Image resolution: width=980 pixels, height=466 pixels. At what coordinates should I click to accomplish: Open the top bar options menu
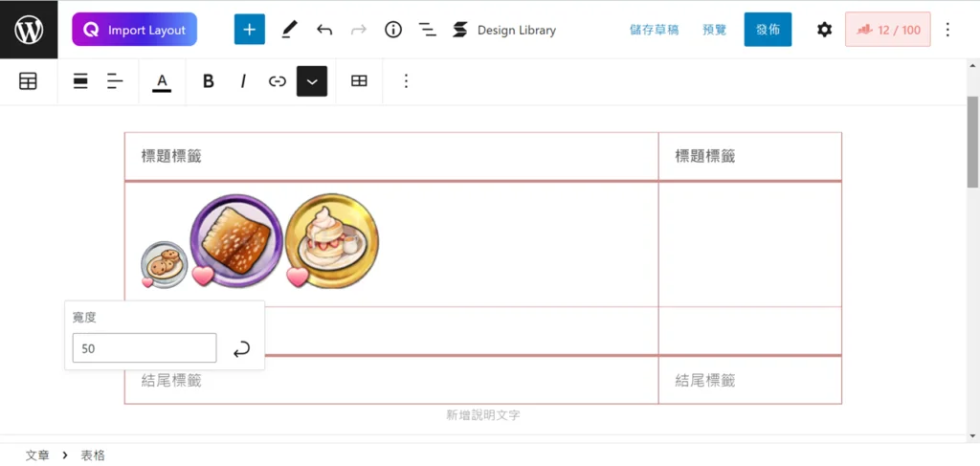(x=947, y=30)
